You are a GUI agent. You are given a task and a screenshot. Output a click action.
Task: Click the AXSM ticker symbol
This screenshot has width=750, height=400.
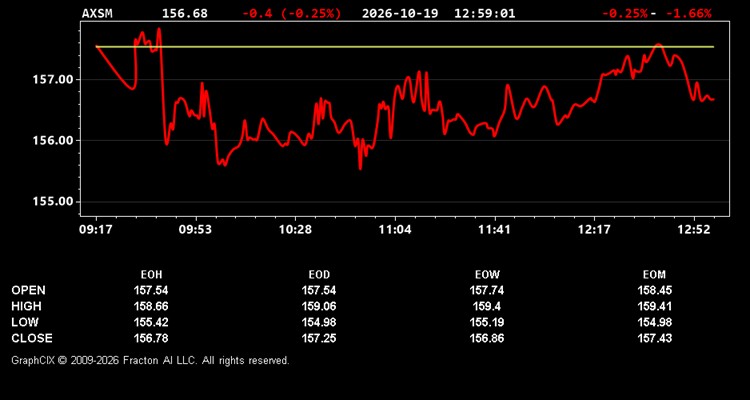(x=97, y=13)
